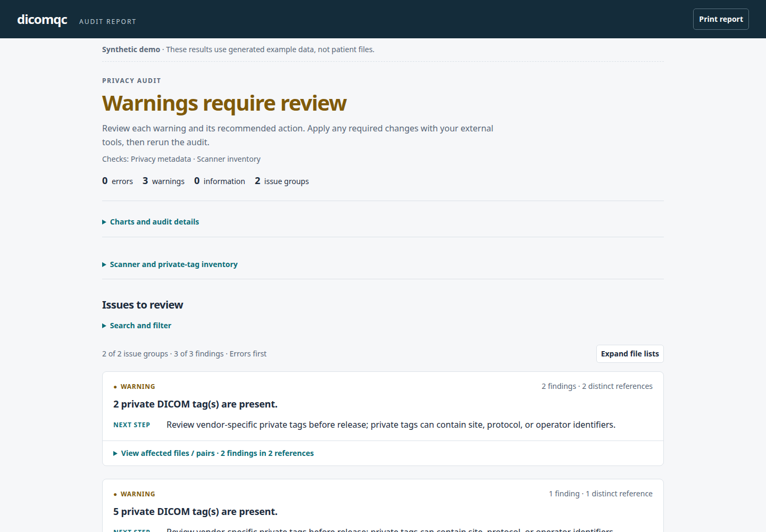Click the '2 of 2 issue groups' summary line
766x532 pixels.
pyautogui.click(x=184, y=354)
